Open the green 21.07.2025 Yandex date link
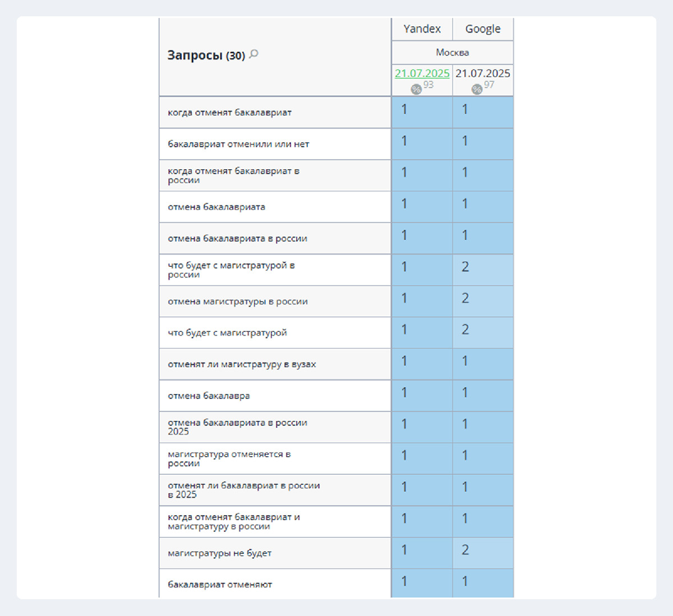Screen dimensions: 673x616 [422, 73]
